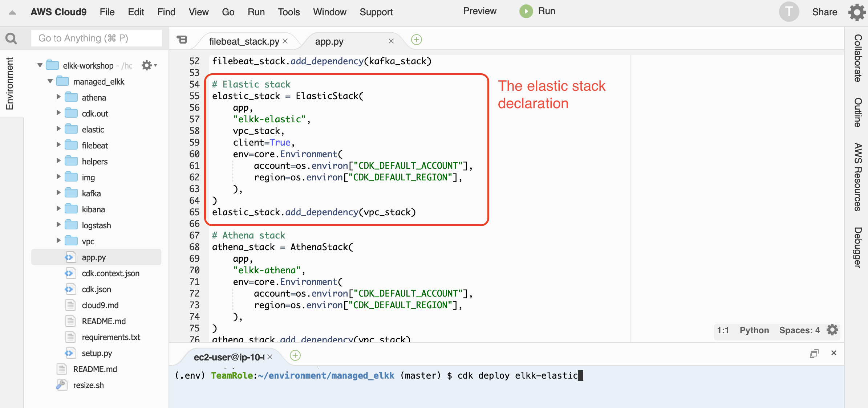Collapse menu bar with up arrow
This screenshot has height=408, width=868.
pyautogui.click(x=12, y=12)
